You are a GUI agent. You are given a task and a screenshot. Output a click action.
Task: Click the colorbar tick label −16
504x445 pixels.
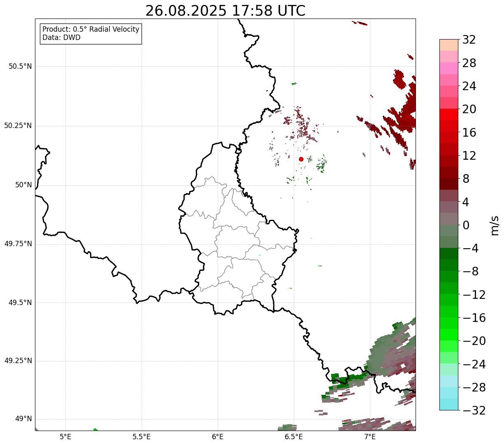(x=474, y=318)
